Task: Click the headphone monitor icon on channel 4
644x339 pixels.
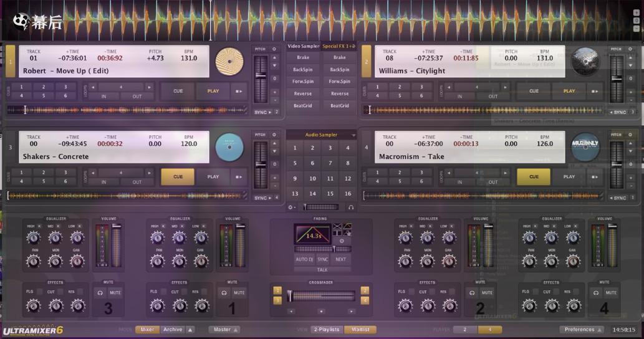Action: [x=596, y=293]
